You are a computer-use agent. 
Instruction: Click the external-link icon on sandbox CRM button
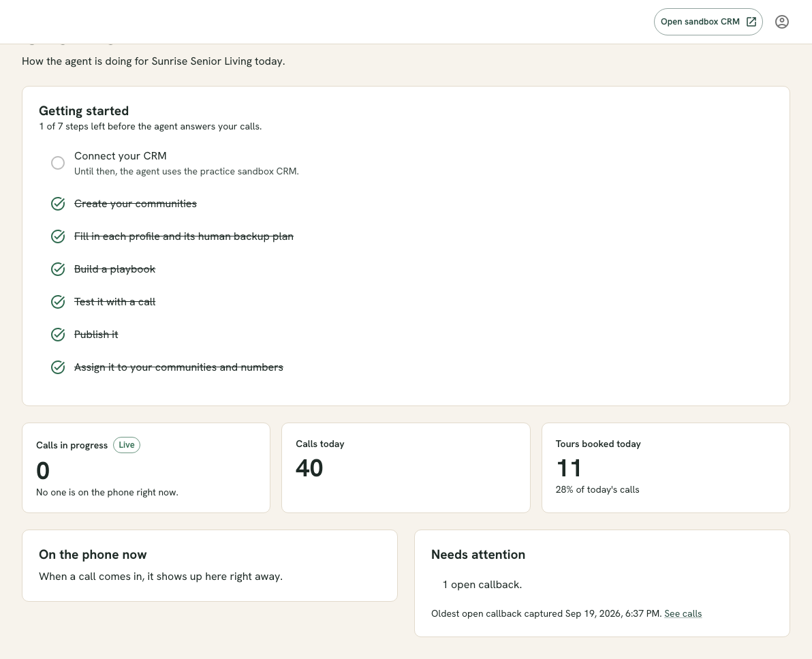751,22
